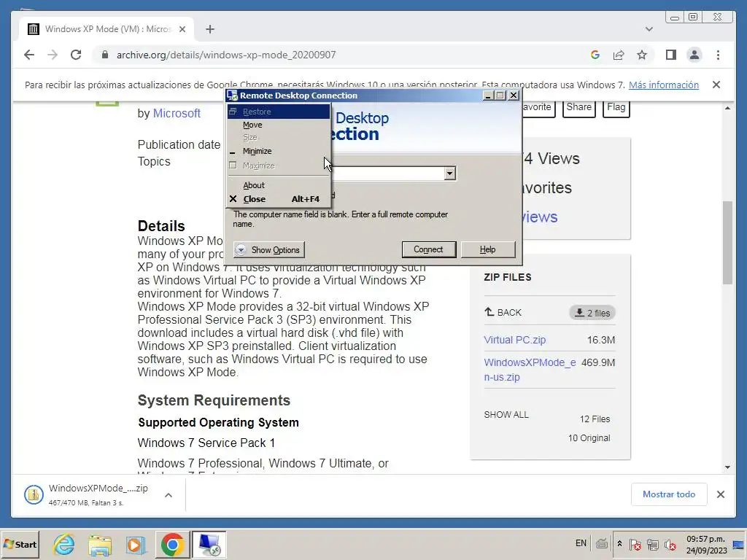The height and width of the screenshot is (560, 747).
Task: Click SHOW ALL files link
Action: pos(506,415)
